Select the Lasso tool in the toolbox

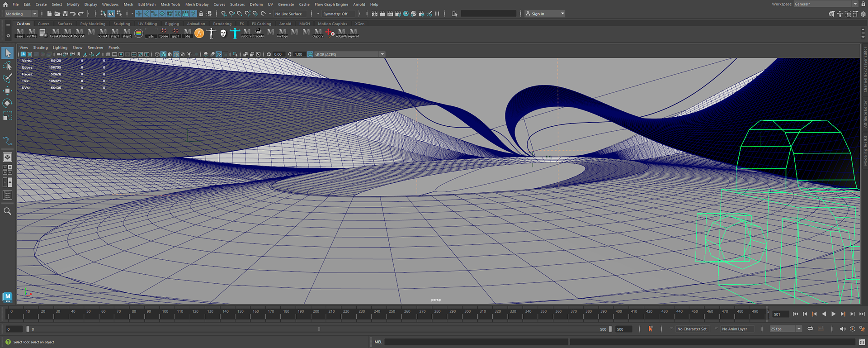[7, 66]
